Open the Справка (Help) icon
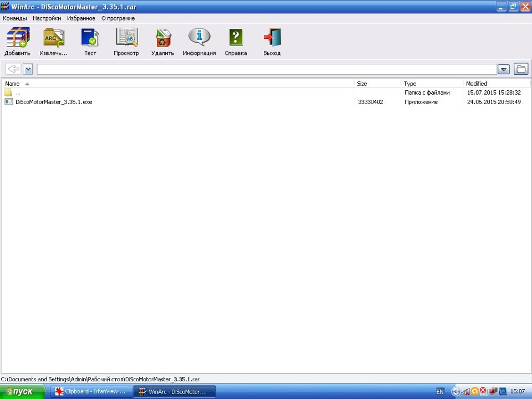The height and width of the screenshot is (399, 532). 236,37
